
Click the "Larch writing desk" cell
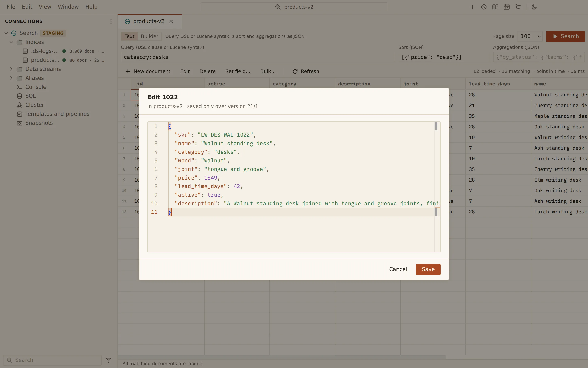click(x=559, y=212)
